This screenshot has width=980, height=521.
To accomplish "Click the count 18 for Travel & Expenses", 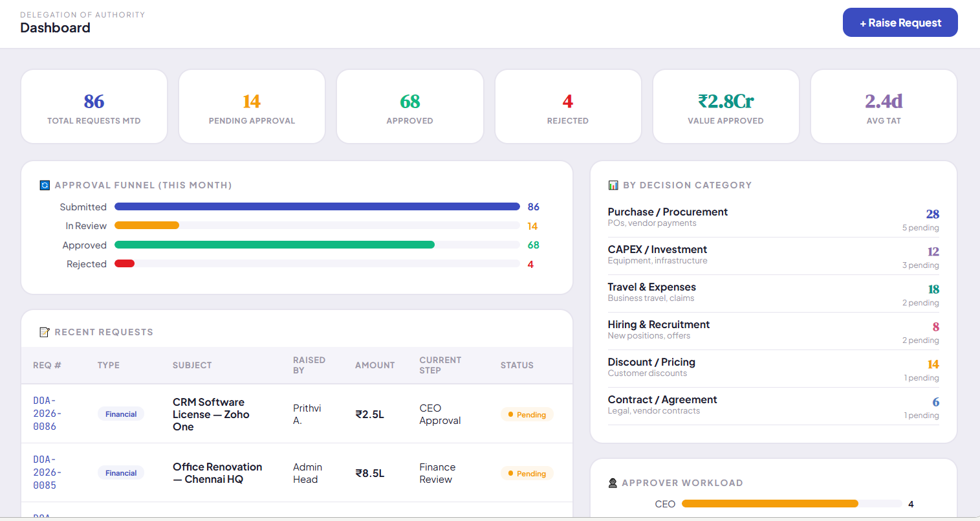I will coord(933,289).
